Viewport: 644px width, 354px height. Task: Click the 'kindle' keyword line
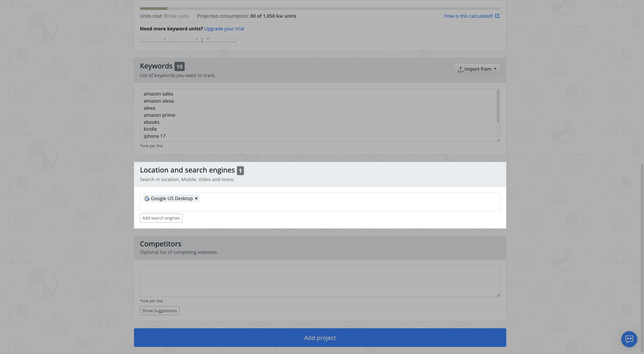coord(150,129)
